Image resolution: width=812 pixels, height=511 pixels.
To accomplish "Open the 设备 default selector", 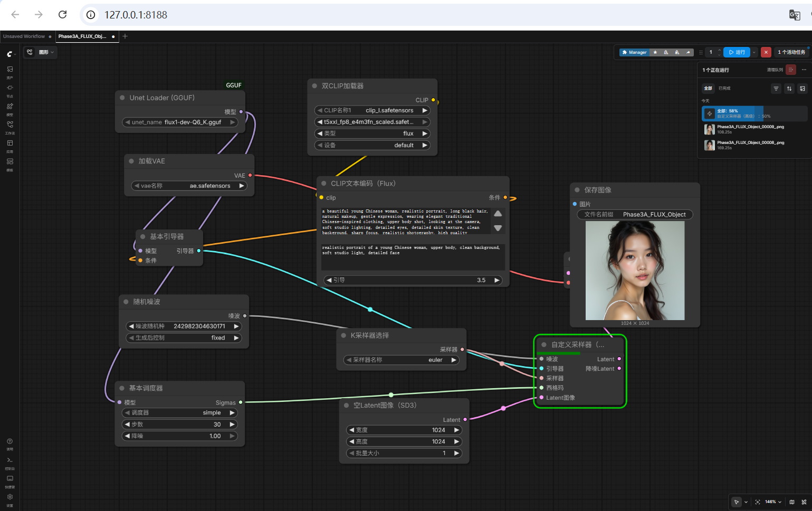I will (x=372, y=145).
